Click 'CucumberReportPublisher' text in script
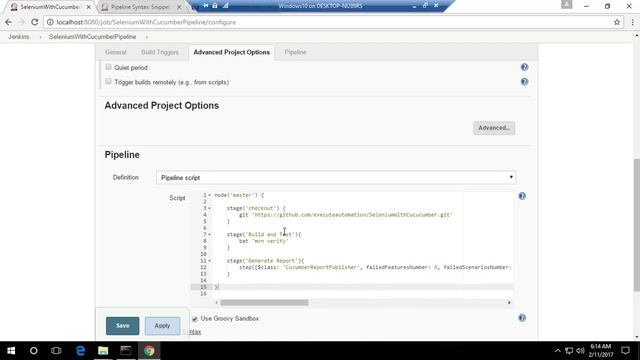 [x=321, y=267]
